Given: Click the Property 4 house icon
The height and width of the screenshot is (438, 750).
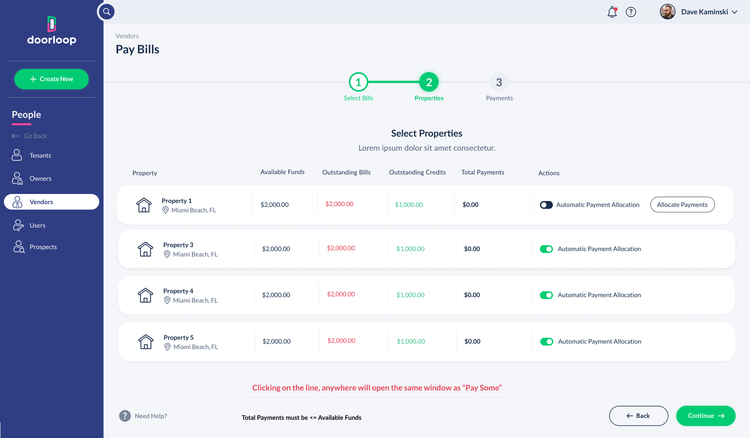Looking at the screenshot, I should 145,295.
